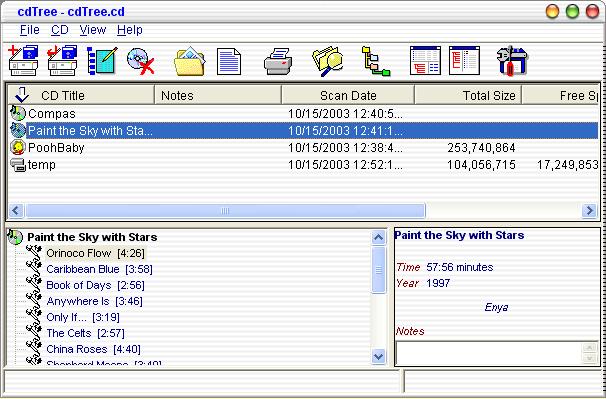Click the track list scroll down arrow

[x=378, y=356]
